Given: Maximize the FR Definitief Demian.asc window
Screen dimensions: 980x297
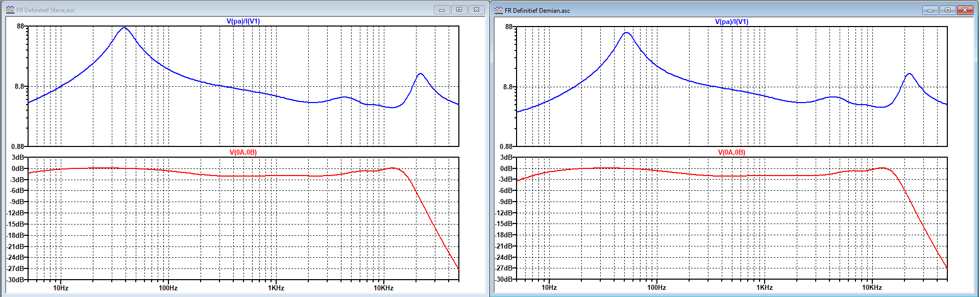Looking at the screenshot, I should point(948,10).
